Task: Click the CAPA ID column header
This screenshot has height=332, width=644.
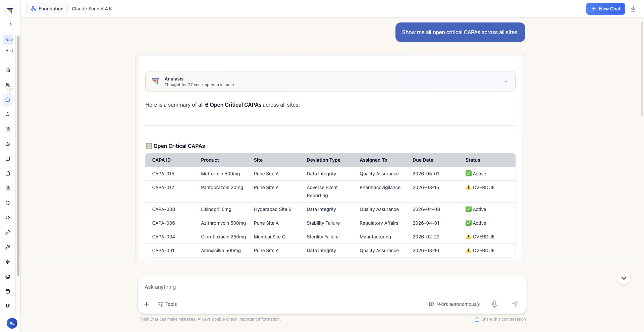Action: pyautogui.click(x=161, y=160)
